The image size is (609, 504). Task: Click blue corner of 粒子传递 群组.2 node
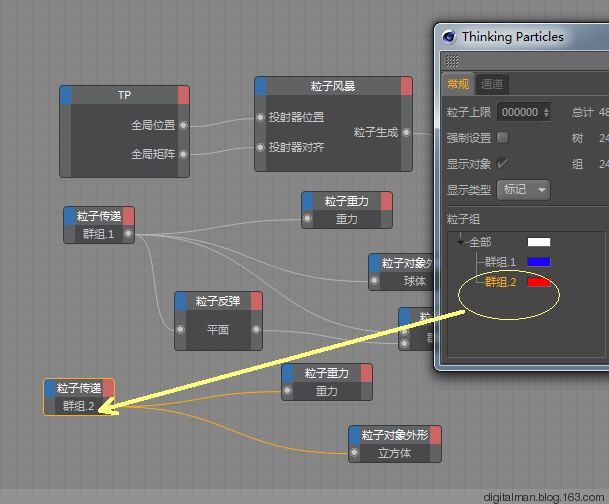(x=50, y=388)
